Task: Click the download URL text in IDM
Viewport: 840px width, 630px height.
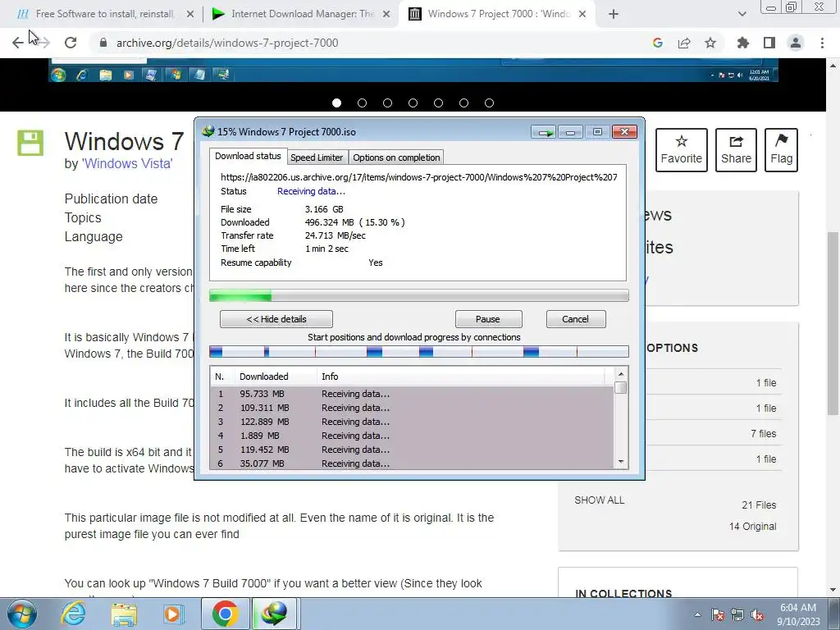Action: coord(419,177)
